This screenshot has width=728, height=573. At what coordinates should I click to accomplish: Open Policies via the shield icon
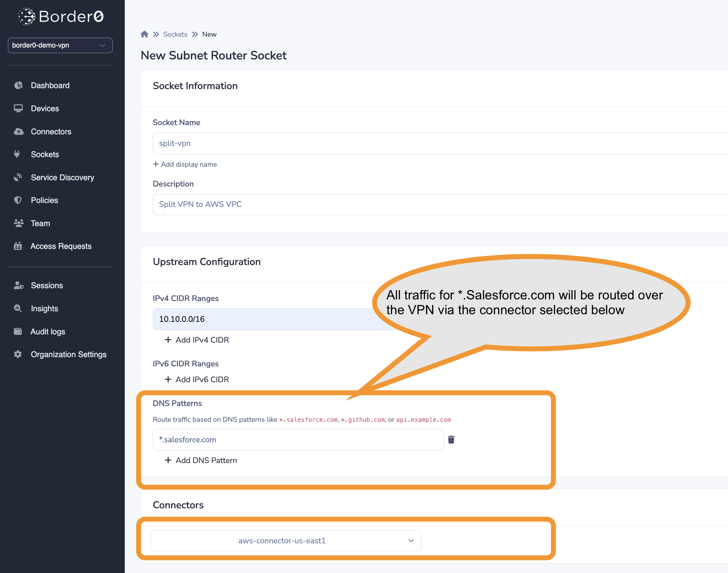tap(18, 200)
